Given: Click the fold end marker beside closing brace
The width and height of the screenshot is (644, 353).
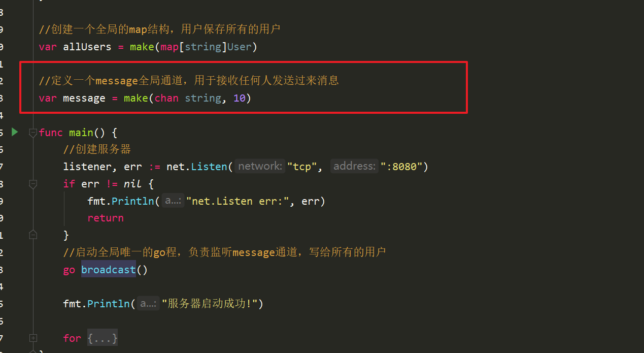Looking at the screenshot, I should [x=33, y=235].
